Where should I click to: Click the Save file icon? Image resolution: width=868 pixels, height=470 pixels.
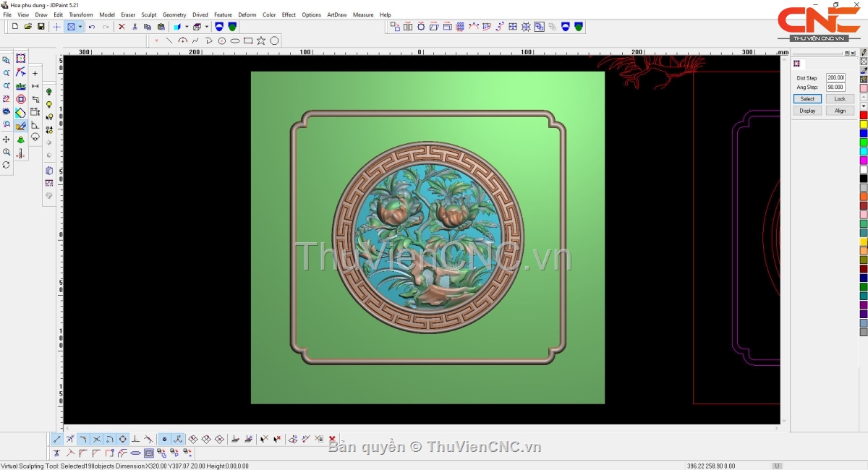[x=41, y=27]
